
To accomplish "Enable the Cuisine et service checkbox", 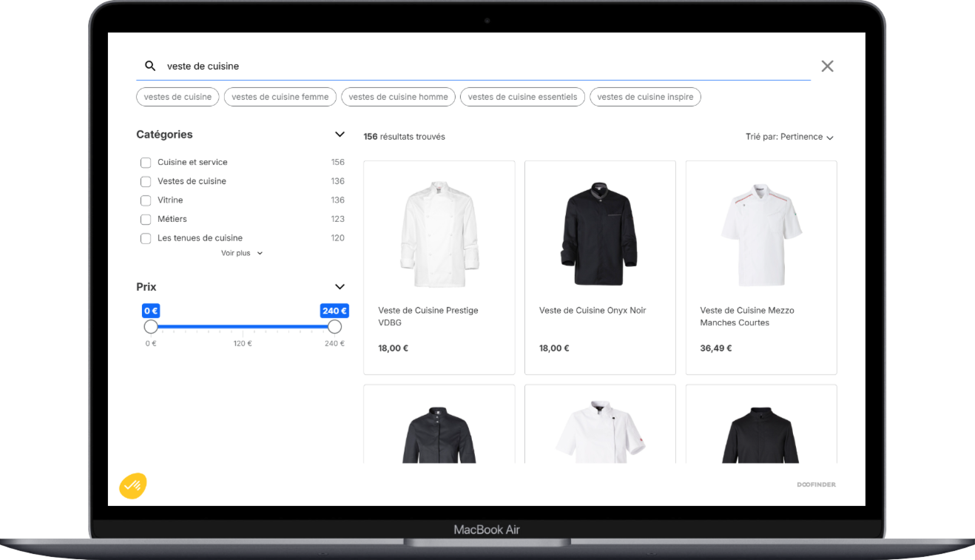I will click(x=146, y=162).
